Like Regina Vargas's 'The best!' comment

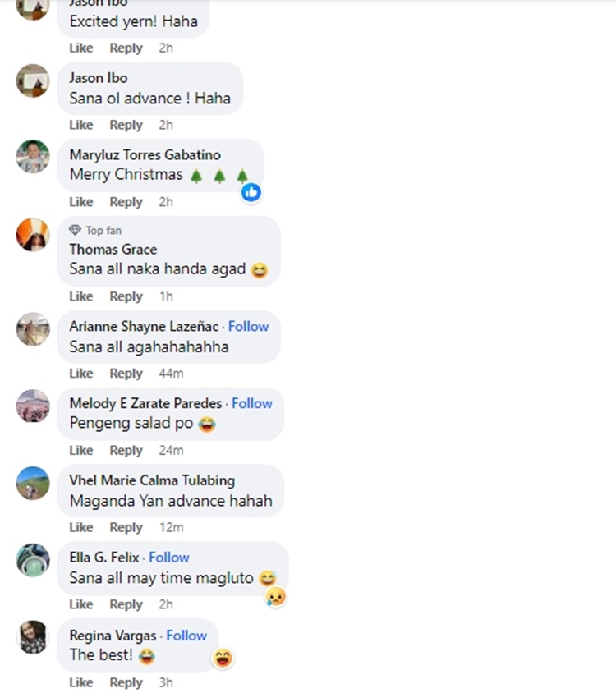coord(81,682)
